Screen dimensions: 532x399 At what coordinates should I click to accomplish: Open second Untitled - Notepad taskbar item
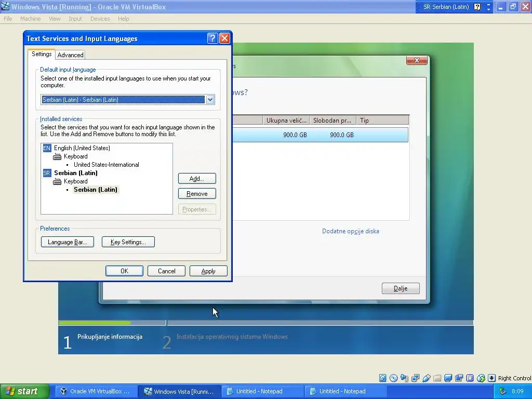pyautogui.click(x=345, y=391)
